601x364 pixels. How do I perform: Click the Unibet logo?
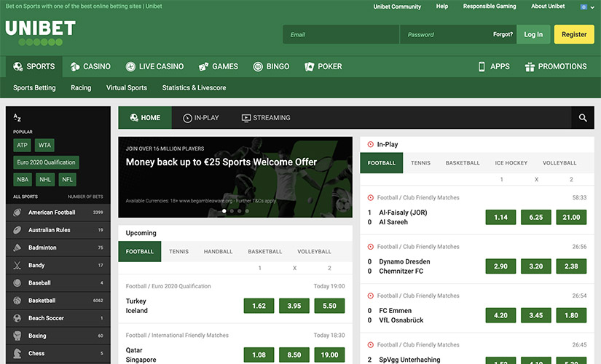(x=40, y=33)
